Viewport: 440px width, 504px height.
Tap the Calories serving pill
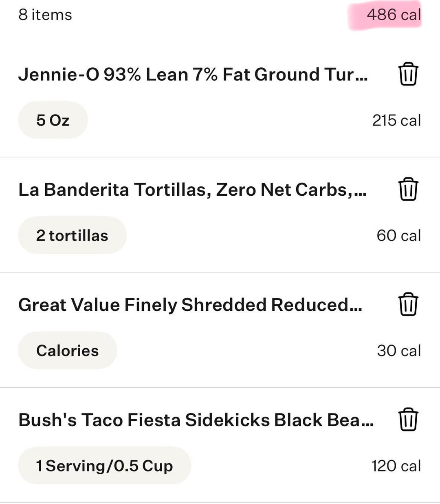(68, 351)
